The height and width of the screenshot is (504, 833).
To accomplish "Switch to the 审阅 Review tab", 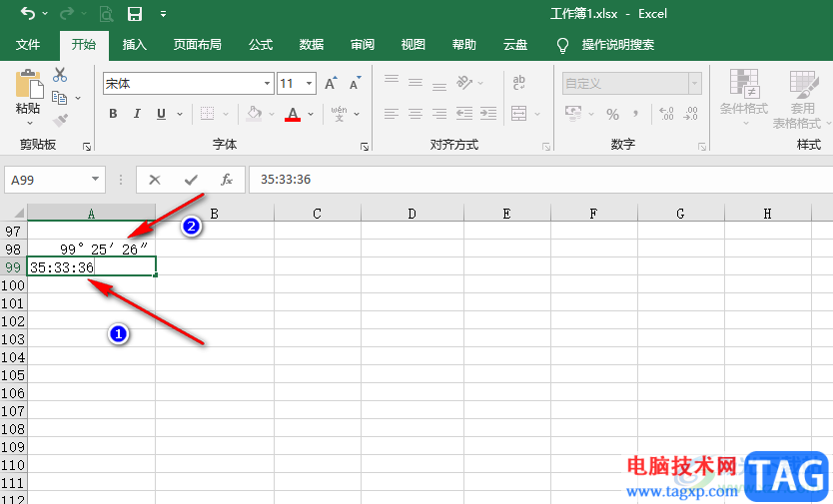I will click(x=363, y=45).
